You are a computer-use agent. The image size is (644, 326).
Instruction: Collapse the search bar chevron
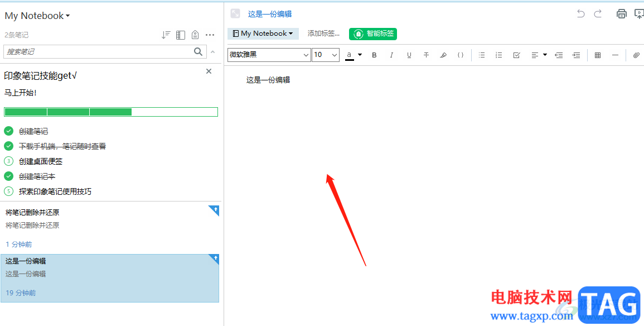[x=213, y=52]
